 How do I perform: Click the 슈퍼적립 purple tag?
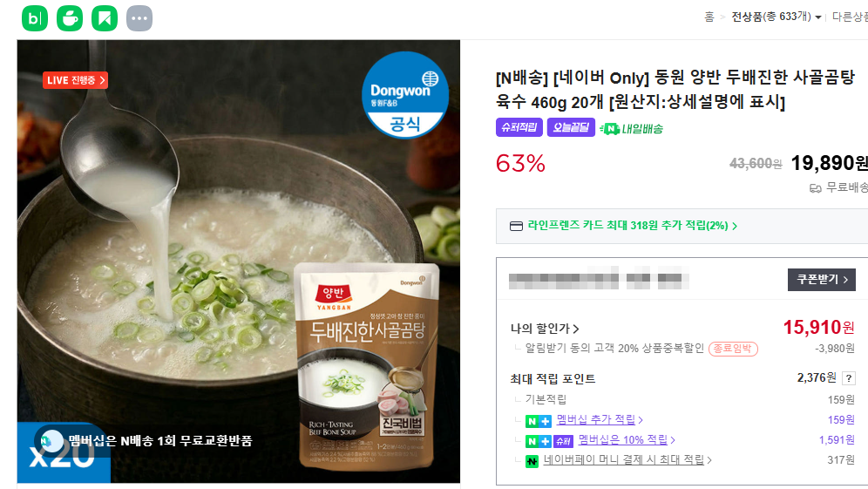519,127
